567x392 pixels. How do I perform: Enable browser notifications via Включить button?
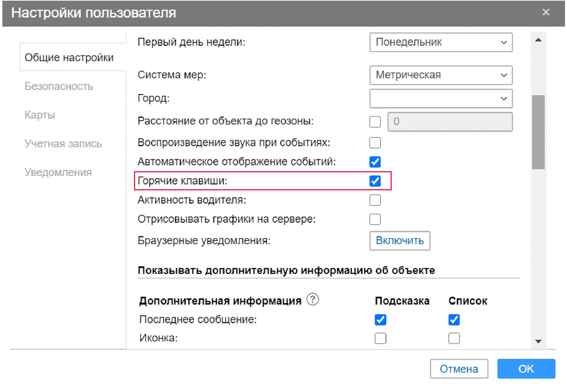[400, 241]
